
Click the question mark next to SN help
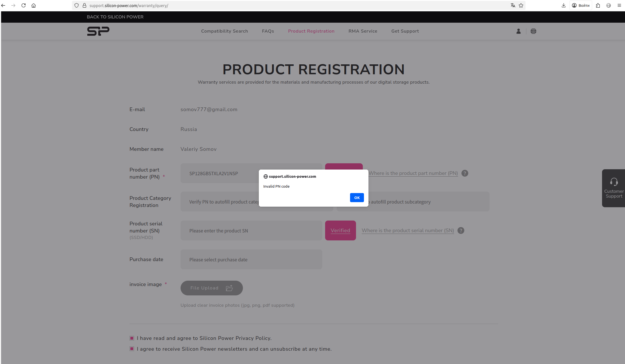(x=461, y=230)
